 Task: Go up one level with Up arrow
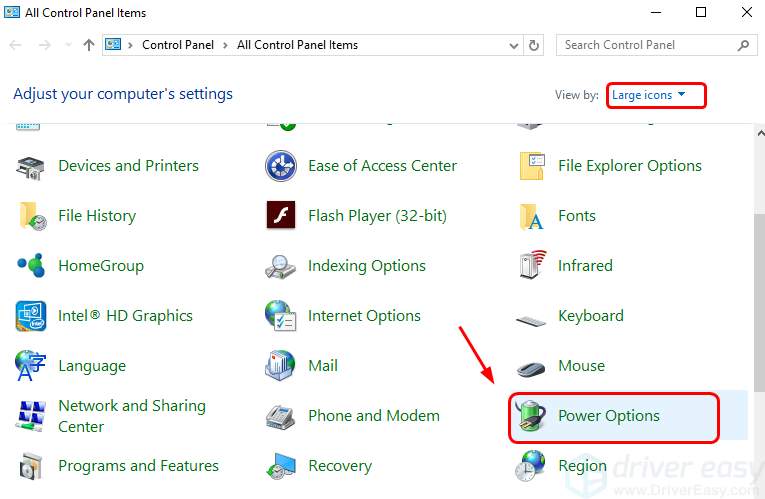pos(88,45)
